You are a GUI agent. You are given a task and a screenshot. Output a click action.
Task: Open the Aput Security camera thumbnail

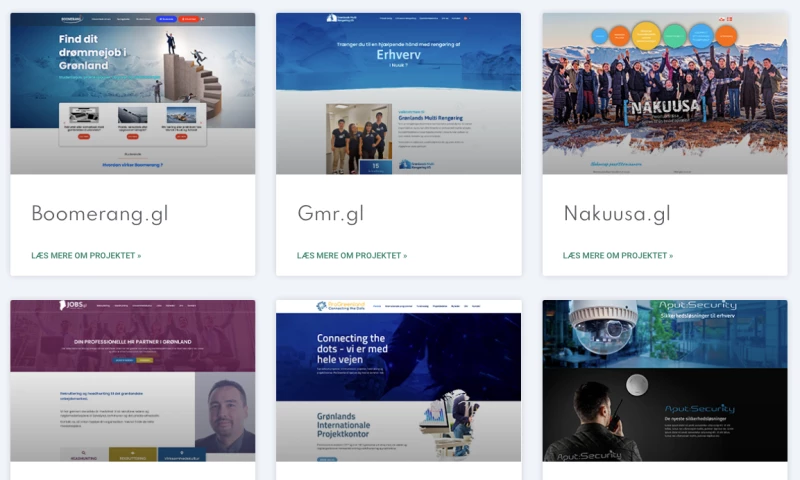tap(665, 381)
